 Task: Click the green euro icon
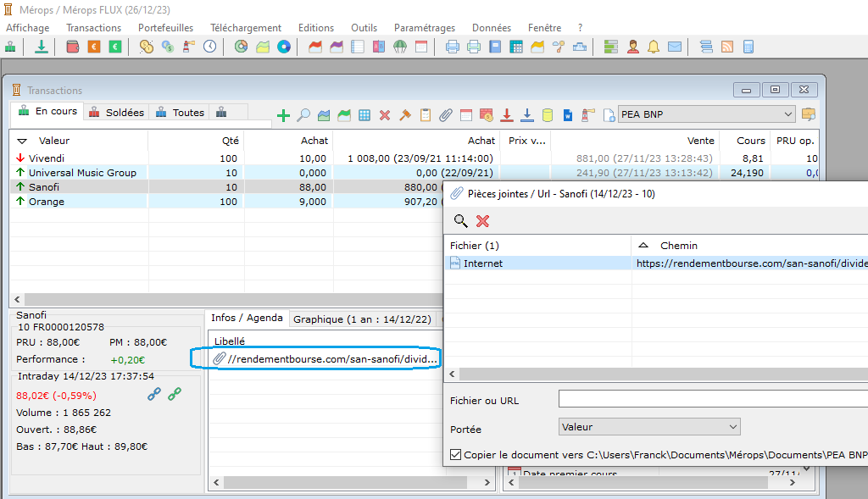115,47
